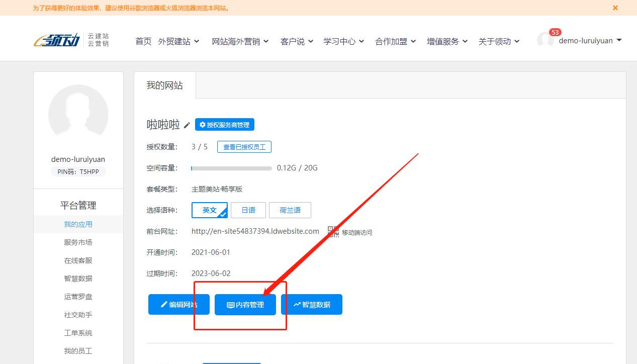Go to 首页 in navigation bar
637x364 pixels.
143,41
